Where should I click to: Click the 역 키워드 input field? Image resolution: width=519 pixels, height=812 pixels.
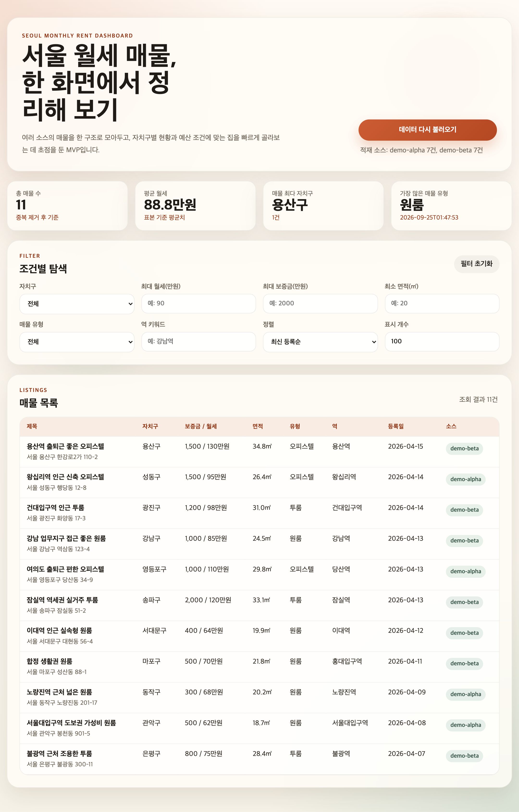tap(198, 342)
